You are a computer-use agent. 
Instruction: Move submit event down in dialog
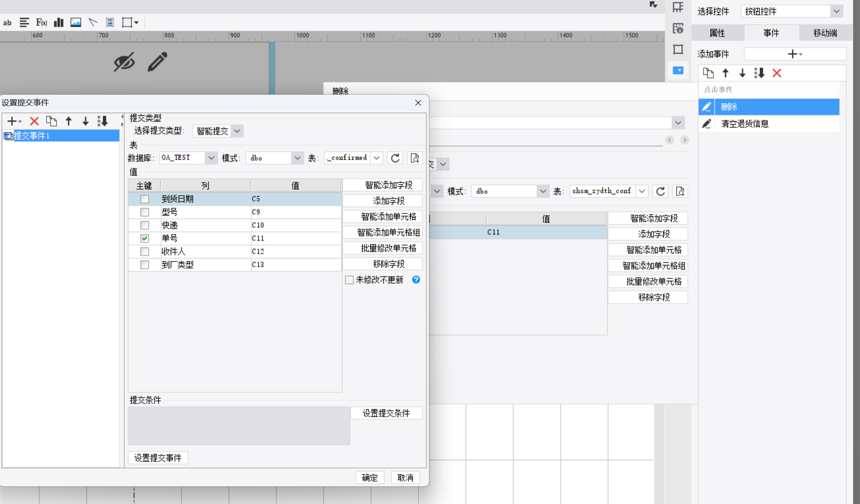tap(85, 121)
